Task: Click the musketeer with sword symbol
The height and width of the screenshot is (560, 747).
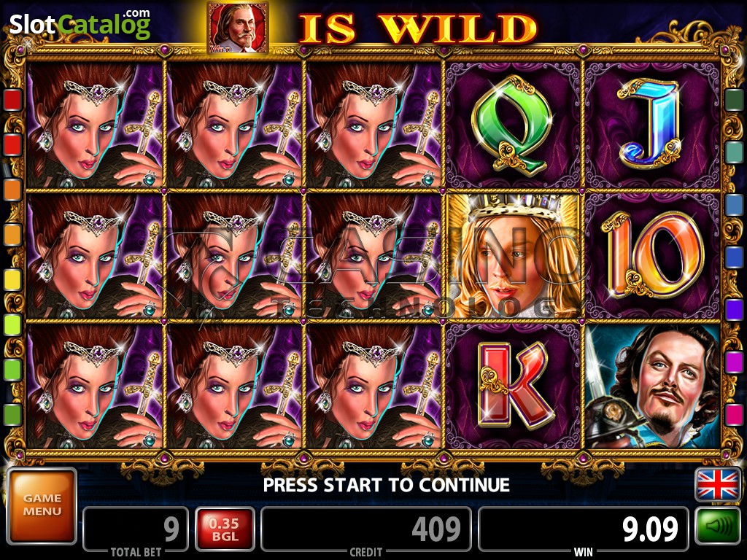Action: [x=653, y=386]
